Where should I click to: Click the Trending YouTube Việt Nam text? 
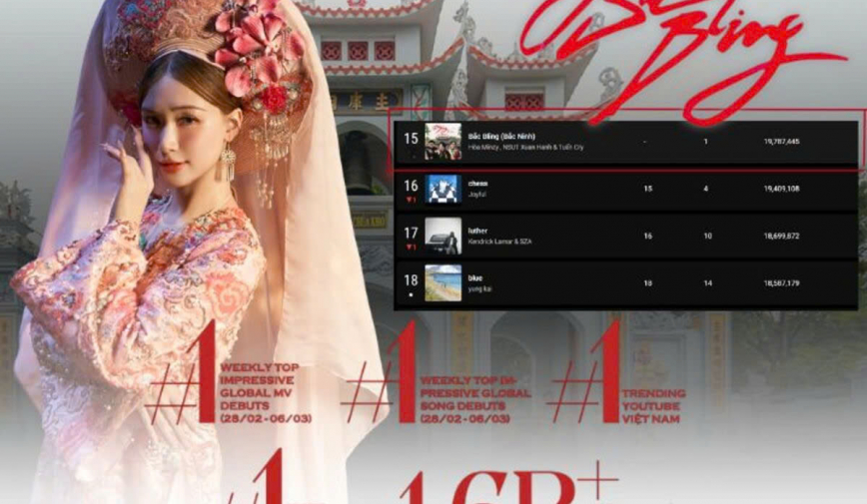tap(653, 406)
